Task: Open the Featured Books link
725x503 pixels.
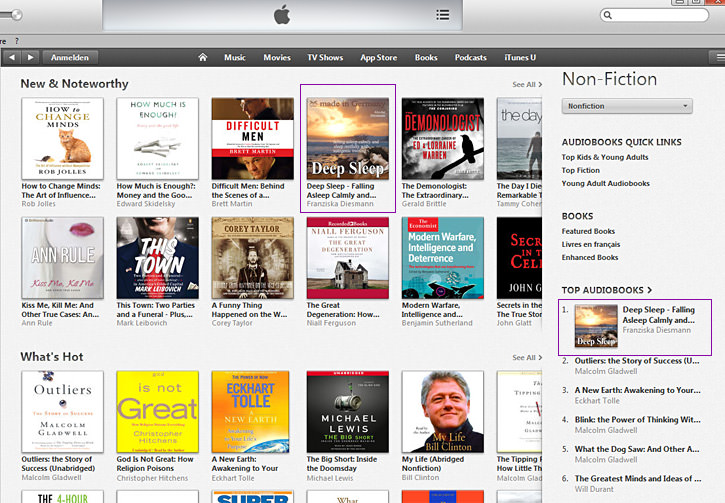Action: [x=588, y=231]
